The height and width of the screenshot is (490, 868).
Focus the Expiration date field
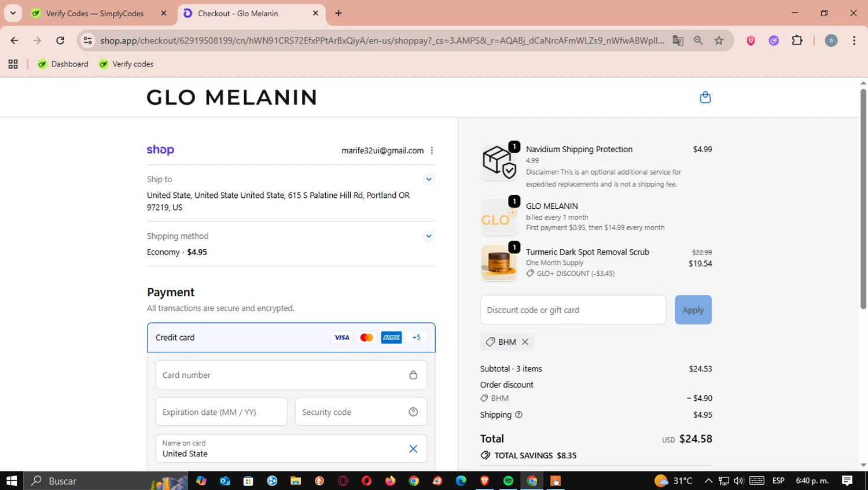coord(221,412)
